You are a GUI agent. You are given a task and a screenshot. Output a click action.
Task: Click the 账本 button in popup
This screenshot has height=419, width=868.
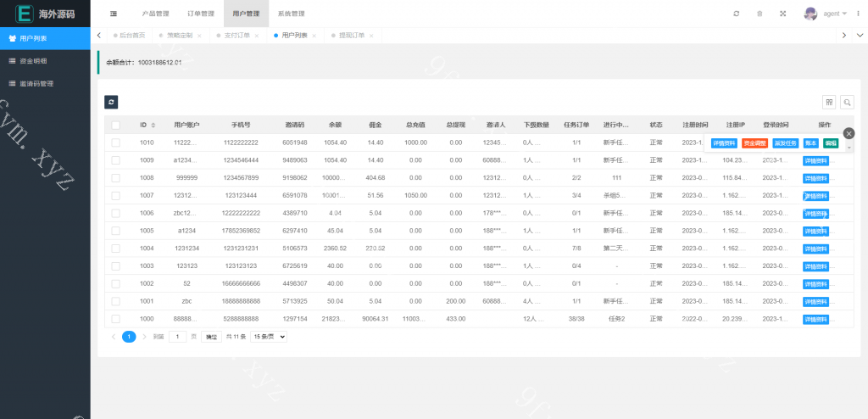[x=811, y=143]
